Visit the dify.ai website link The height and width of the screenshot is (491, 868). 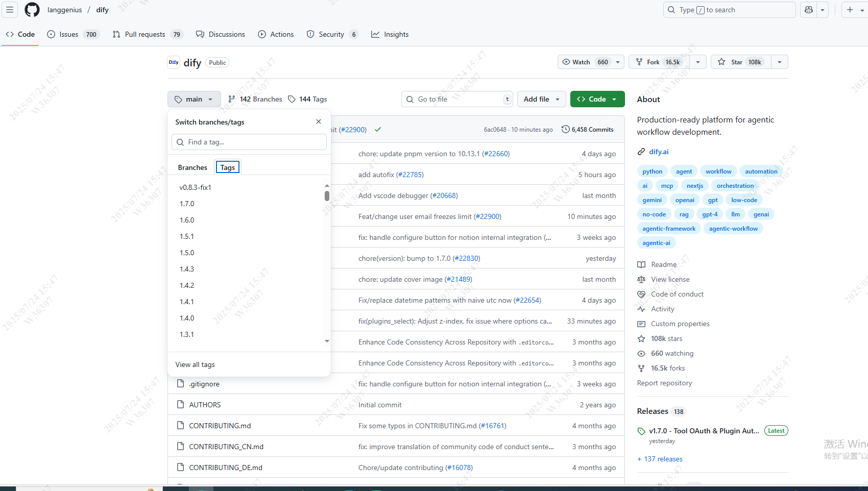[659, 152]
